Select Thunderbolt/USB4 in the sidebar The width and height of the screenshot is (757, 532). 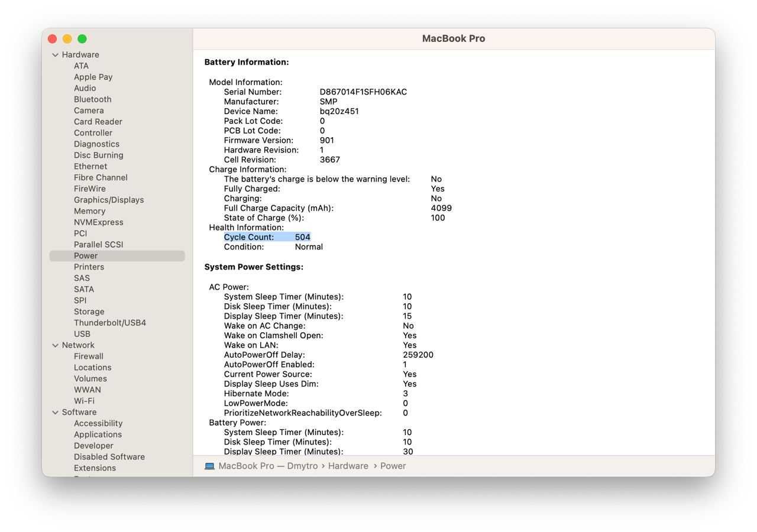tap(109, 323)
